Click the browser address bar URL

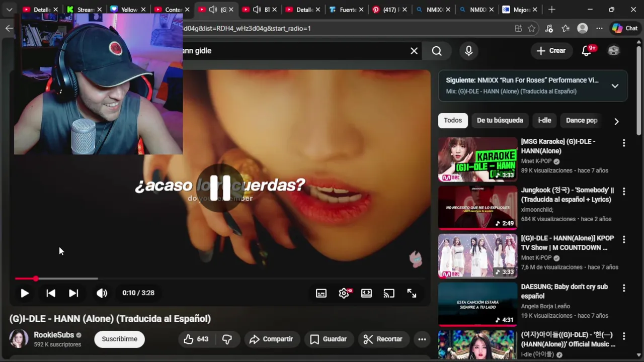pos(247,29)
